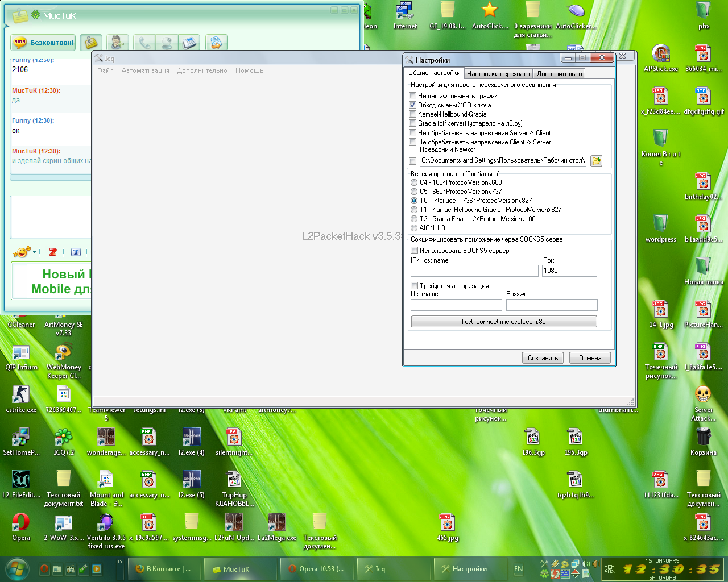Click the send file documents icon in chat toolbar

point(216,43)
